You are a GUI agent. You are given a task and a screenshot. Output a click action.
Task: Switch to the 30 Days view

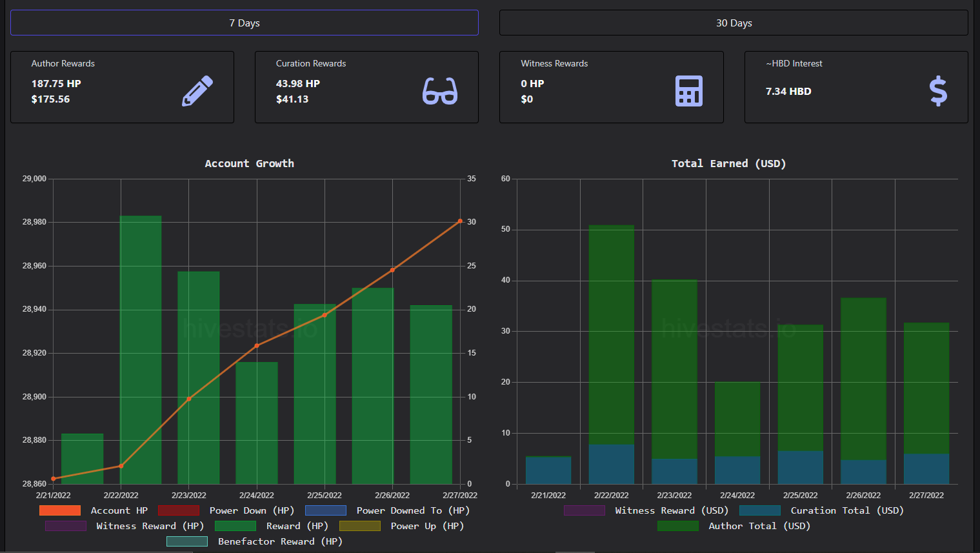(734, 23)
